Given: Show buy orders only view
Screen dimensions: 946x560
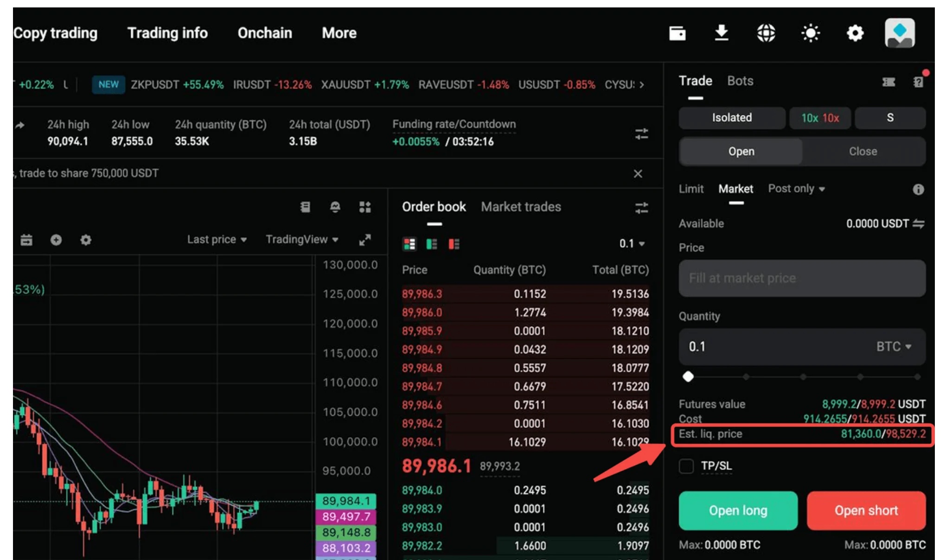Looking at the screenshot, I should point(432,244).
